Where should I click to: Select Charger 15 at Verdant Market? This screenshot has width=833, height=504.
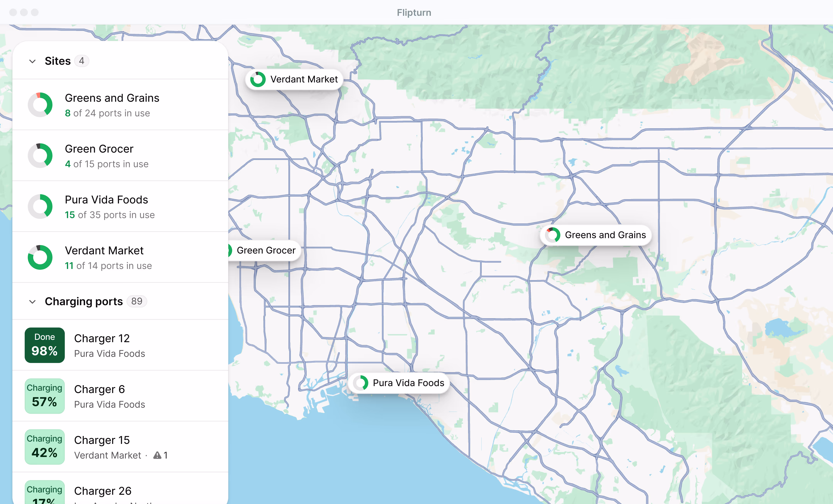coord(102,440)
